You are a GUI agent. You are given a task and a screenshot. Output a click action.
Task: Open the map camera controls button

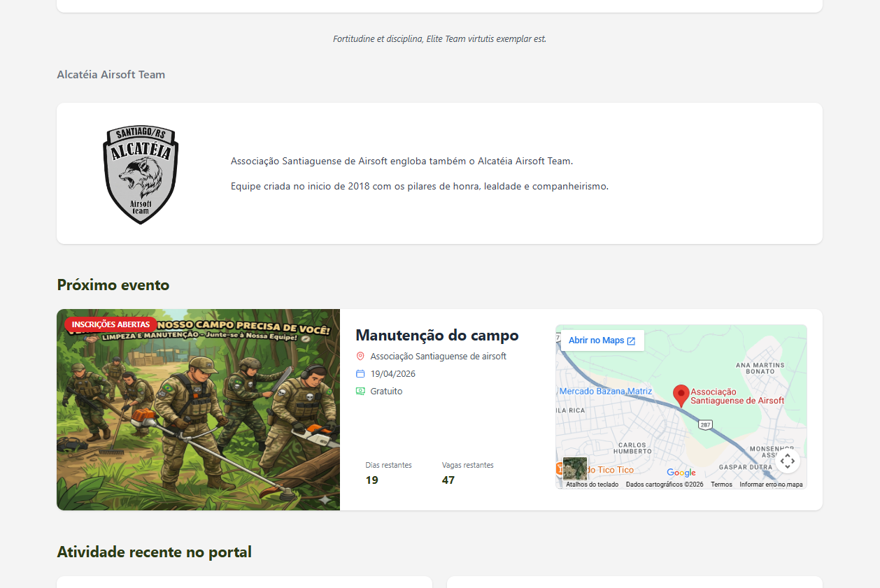787,461
